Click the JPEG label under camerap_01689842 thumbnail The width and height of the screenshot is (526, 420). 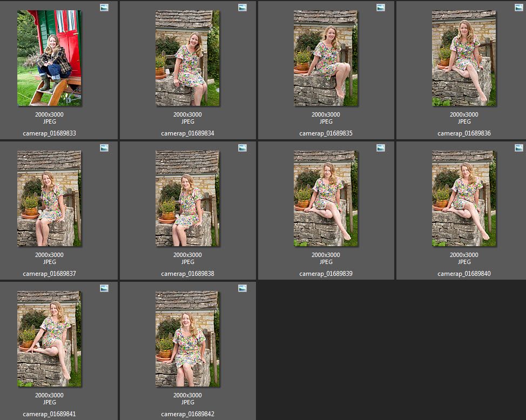point(187,402)
